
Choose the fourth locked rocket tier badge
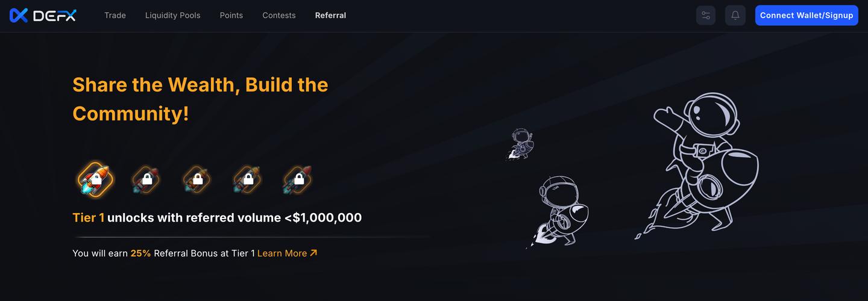247,179
